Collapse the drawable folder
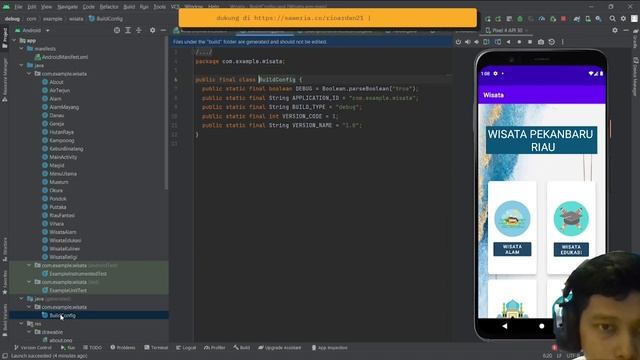This screenshot has width=640, height=360. pyautogui.click(x=29, y=332)
